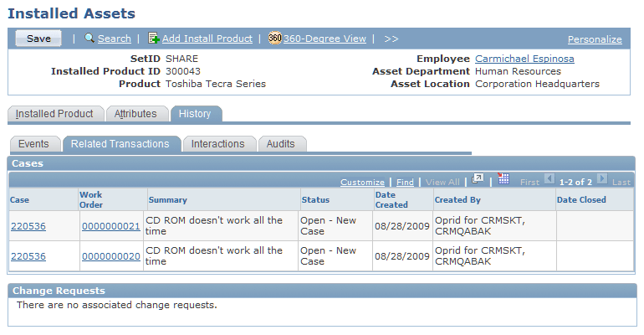
Task: Open employee Carmichael Espinosa link
Action: [x=524, y=59]
